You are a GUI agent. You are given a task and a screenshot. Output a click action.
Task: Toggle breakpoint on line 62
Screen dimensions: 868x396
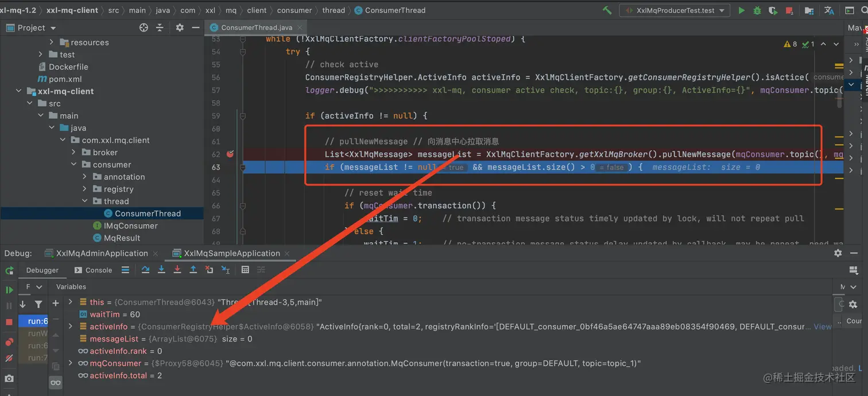230,154
